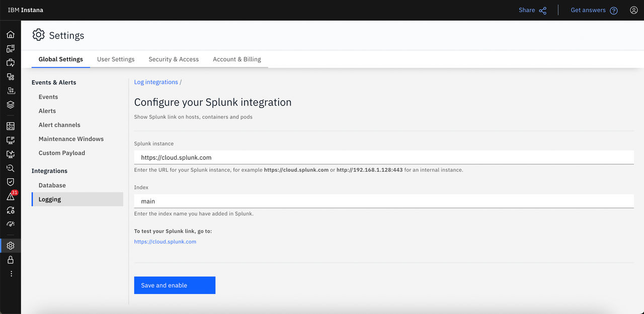Open the dashboard panel with charts icon
Image resolution: width=644 pixels, height=314 pixels.
11,126
